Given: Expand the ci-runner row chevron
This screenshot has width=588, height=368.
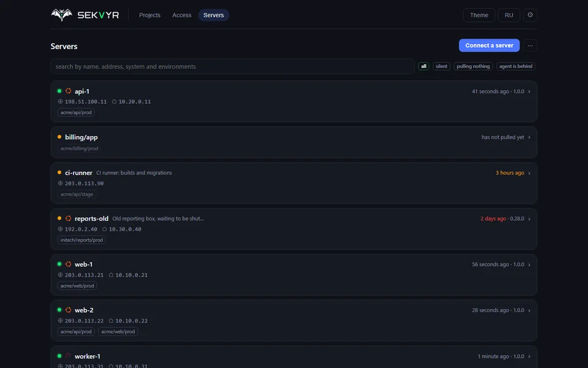Looking at the screenshot, I should pyautogui.click(x=529, y=173).
